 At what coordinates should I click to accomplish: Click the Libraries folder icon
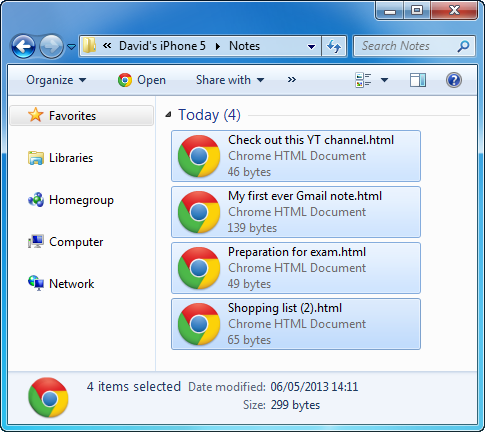[x=36, y=158]
